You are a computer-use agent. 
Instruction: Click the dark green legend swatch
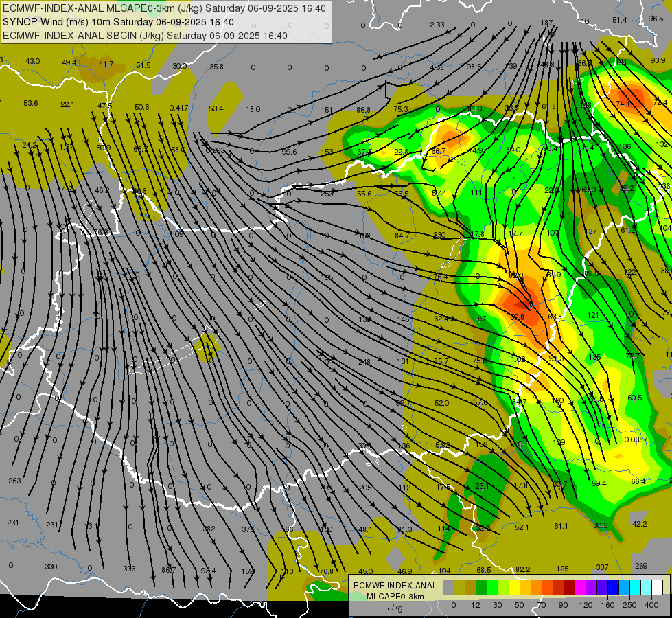pos(481,588)
